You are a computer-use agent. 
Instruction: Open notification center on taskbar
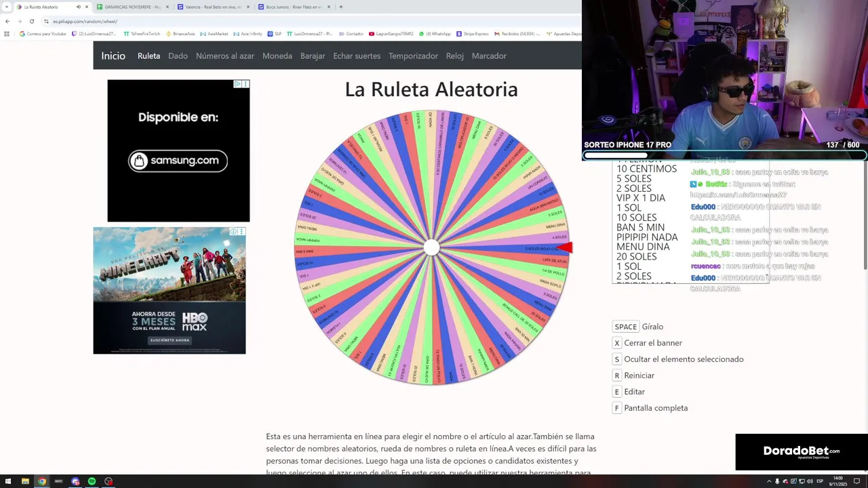[x=856, y=481]
